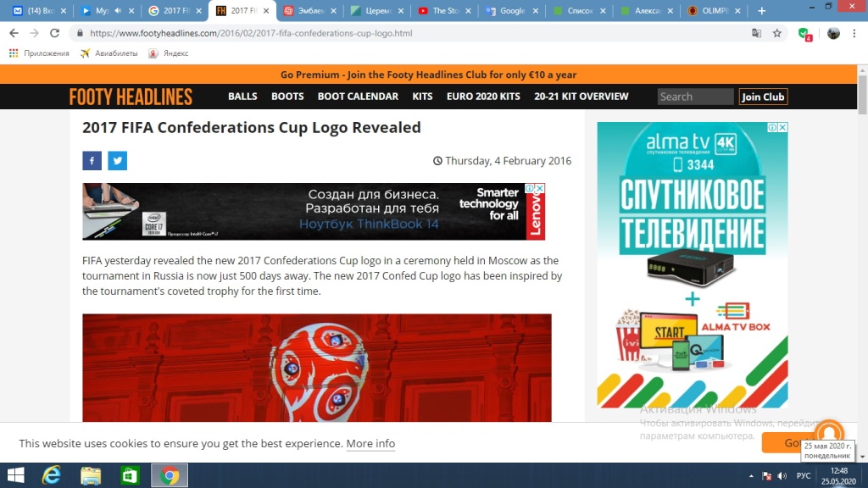Click the Footy Headlines logo
Image resolution: width=868 pixels, height=488 pixels.
point(131,97)
